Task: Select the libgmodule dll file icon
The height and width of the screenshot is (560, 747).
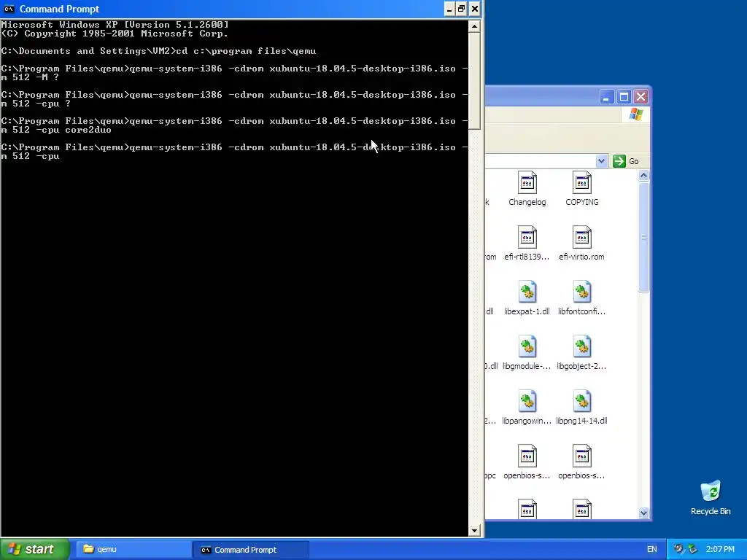Action: pyautogui.click(x=527, y=346)
